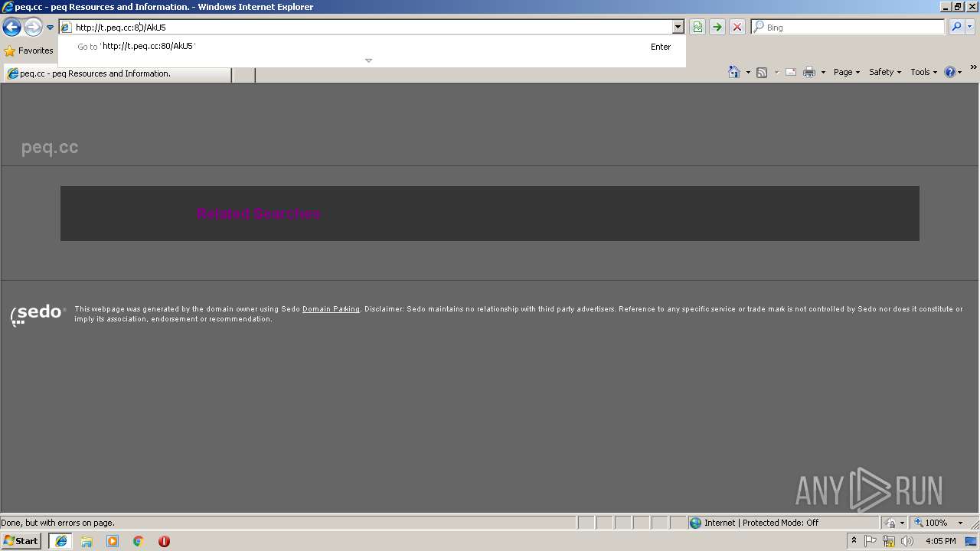Click the network warning tray icon
Image resolution: width=980 pixels, height=551 pixels.
coord(889,541)
